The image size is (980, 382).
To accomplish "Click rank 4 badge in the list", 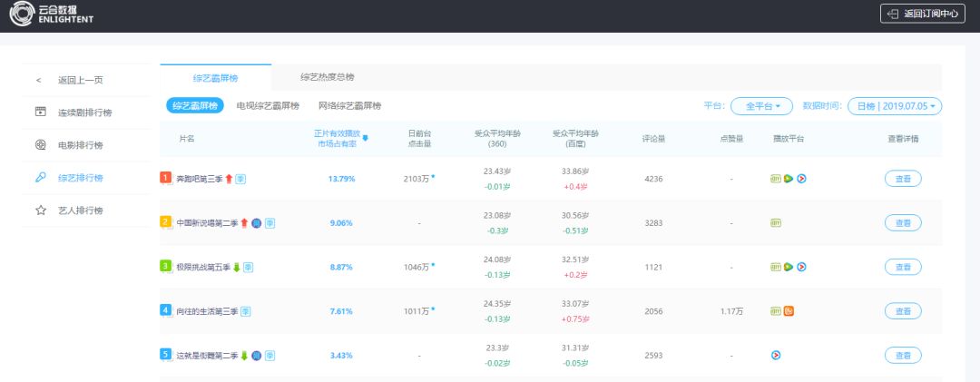I will (166, 310).
